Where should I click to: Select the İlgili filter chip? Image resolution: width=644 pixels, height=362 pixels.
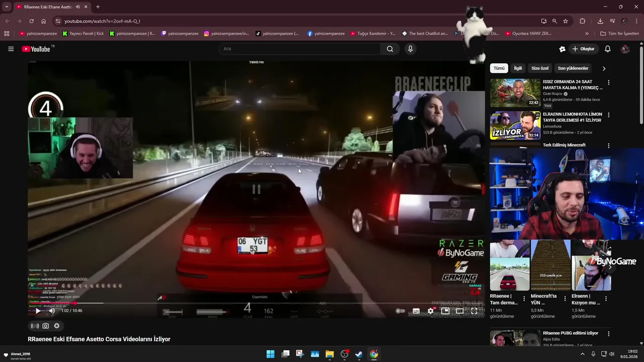518,68
